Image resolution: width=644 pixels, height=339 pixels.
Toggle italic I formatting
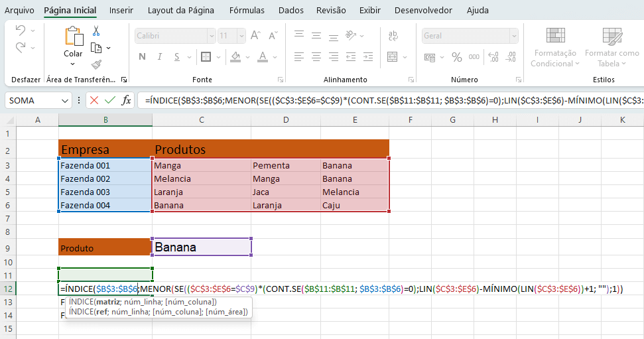click(160, 56)
